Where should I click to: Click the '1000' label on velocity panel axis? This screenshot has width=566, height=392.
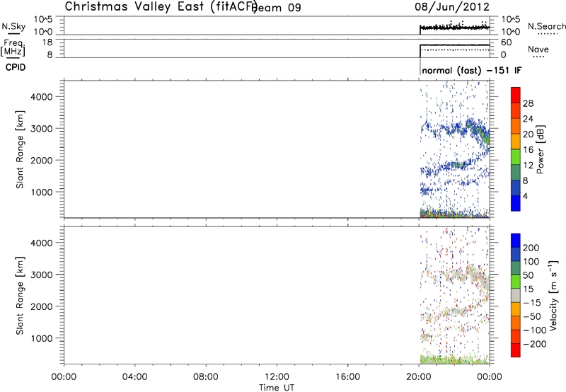[x=42, y=338]
